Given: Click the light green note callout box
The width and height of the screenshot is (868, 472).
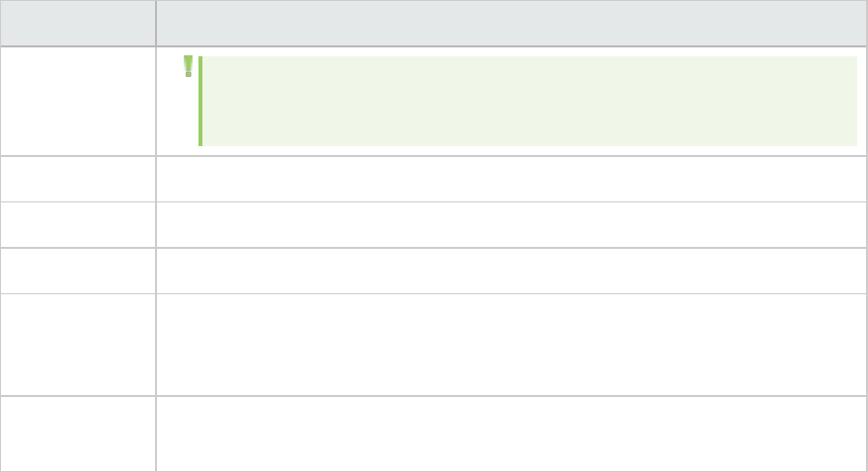Looking at the screenshot, I should click(x=529, y=102).
